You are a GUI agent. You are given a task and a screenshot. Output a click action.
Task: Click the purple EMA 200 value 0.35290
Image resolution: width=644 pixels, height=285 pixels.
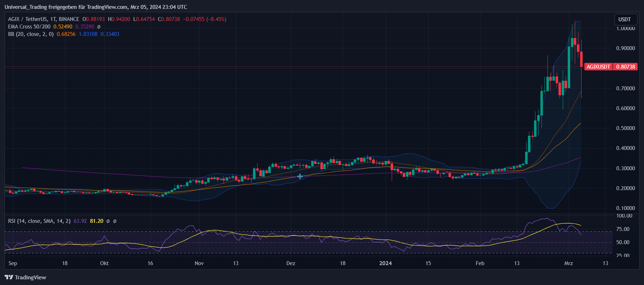click(85, 27)
